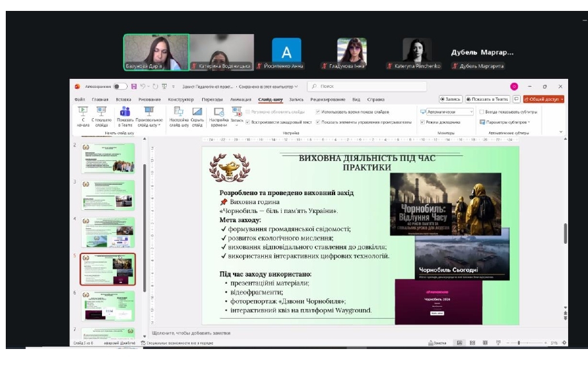The image size is (588, 392).
Task: Expand saved-location dropdown next to file name
Action: (x=296, y=87)
